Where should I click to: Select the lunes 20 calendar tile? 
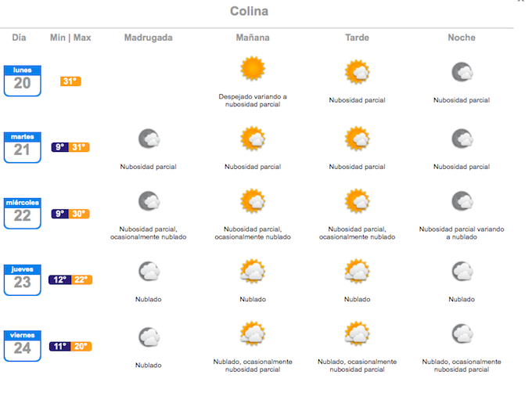22,81
